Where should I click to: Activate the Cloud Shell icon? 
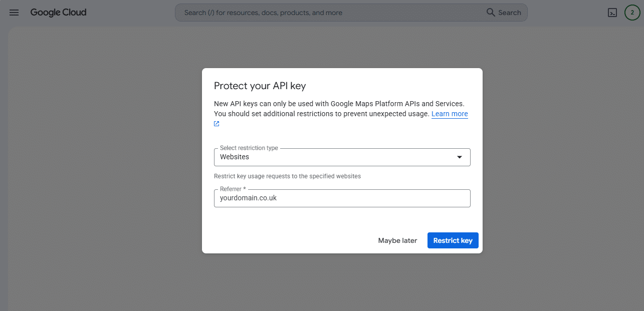pyautogui.click(x=612, y=13)
